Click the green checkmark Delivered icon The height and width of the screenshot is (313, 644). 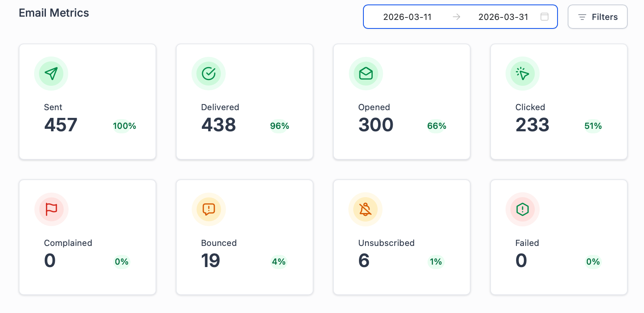pos(208,74)
